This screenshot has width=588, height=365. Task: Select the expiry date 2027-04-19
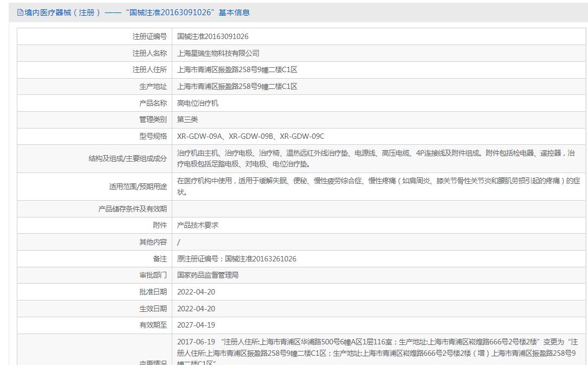click(196, 325)
